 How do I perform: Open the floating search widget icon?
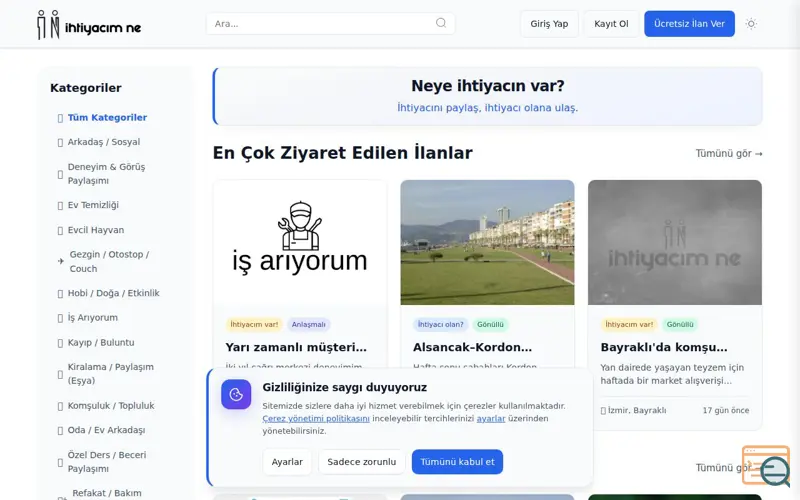[766, 465]
